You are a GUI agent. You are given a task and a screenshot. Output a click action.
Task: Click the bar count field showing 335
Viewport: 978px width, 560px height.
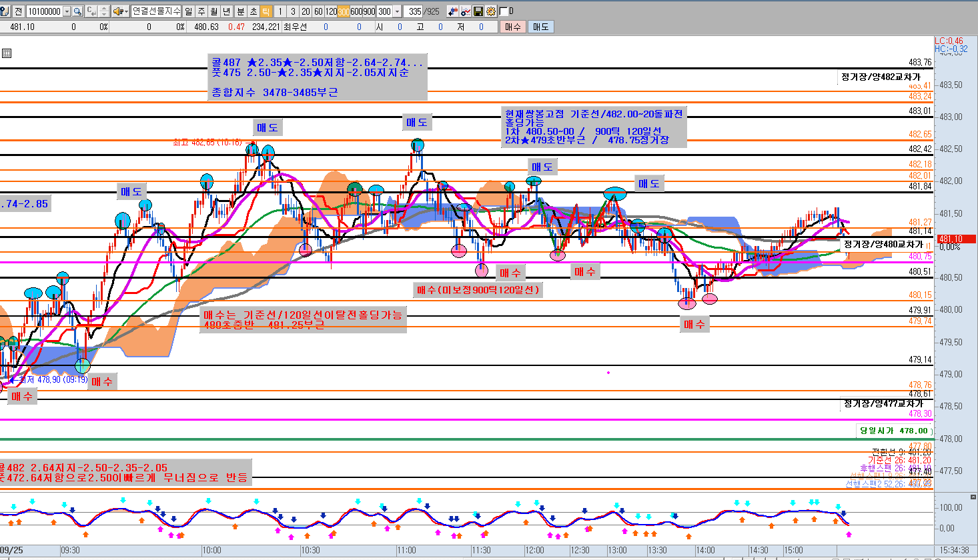(x=415, y=11)
